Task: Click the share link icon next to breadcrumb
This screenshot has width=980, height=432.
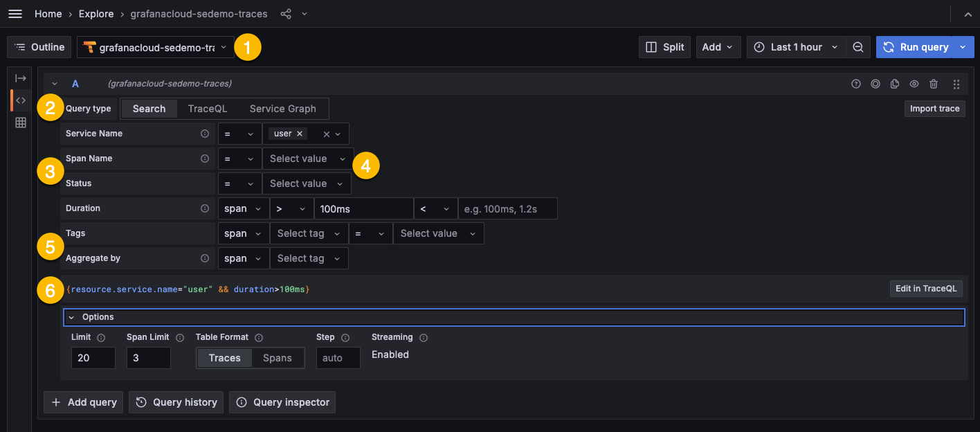Action: coord(285,13)
